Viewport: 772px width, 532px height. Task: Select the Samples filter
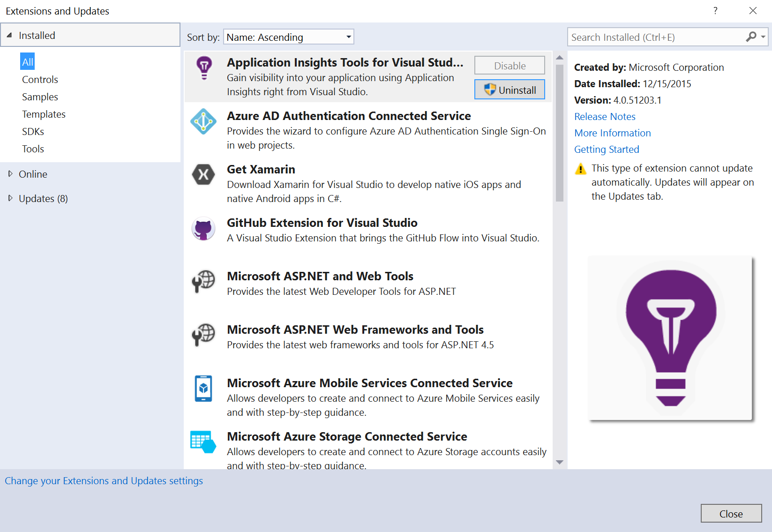click(x=40, y=97)
